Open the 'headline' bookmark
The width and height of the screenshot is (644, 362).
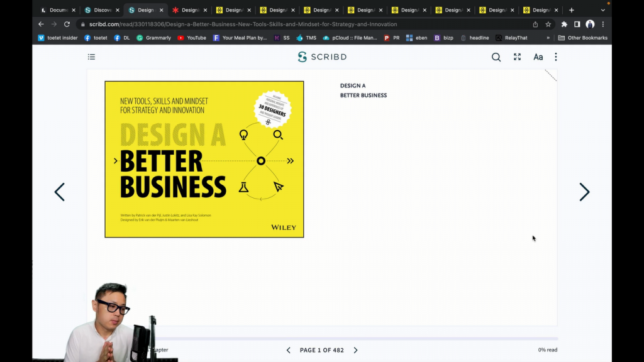coord(475,38)
